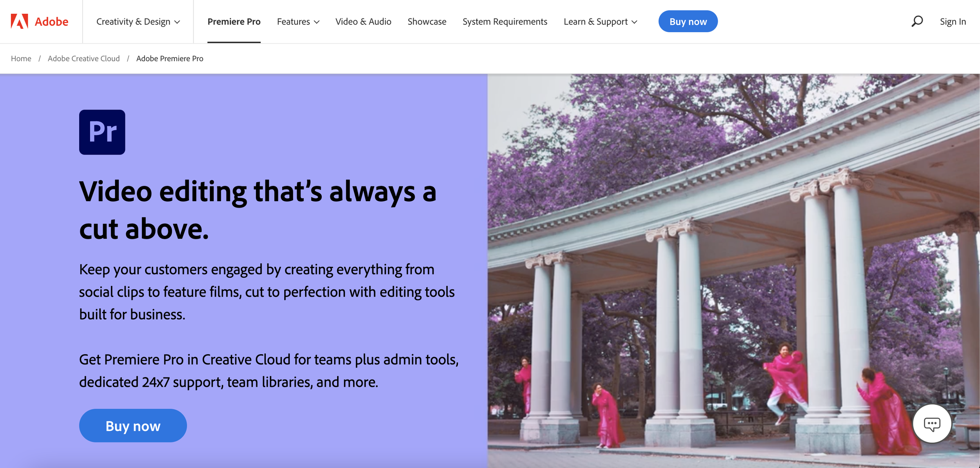Open System Requirements page
The width and height of the screenshot is (980, 468).
[x=505, y=22]
